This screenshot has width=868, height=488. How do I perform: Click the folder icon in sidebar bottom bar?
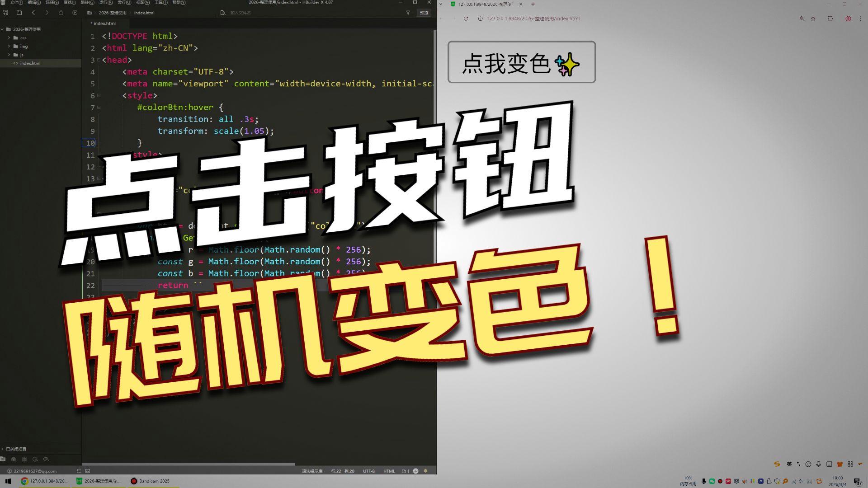3,459
